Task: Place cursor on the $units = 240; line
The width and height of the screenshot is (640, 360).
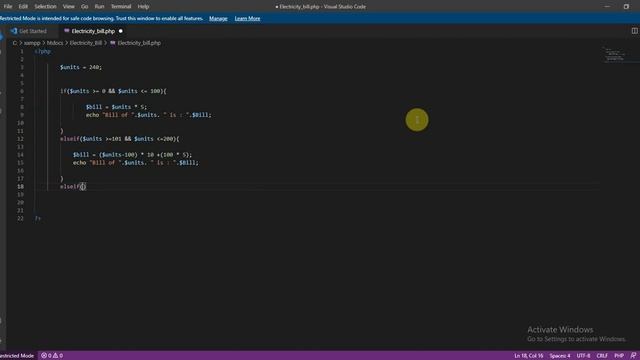Action: click(81, 67)
